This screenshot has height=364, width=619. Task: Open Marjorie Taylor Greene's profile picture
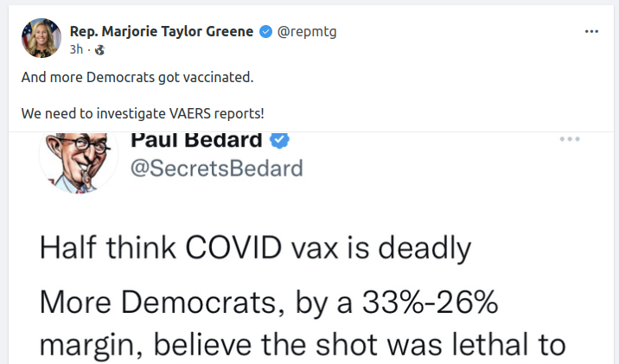41,38
